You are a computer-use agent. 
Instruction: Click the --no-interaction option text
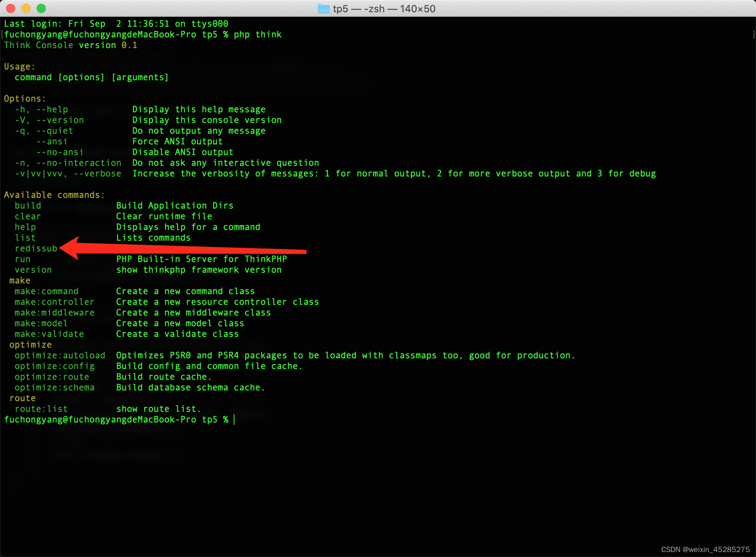(79, 163)
